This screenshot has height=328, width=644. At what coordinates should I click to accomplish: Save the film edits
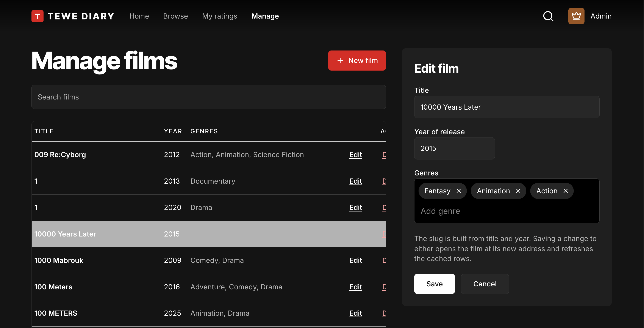pyautogui.click(x=435, y=284)
